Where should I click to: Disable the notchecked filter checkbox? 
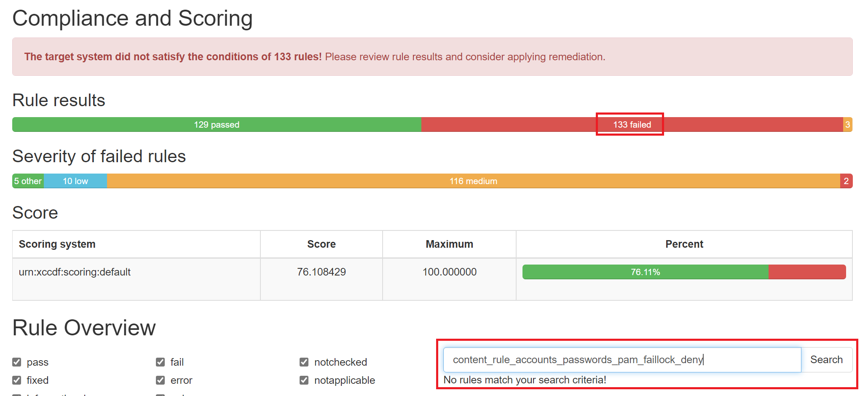click(x=304, y=362)
